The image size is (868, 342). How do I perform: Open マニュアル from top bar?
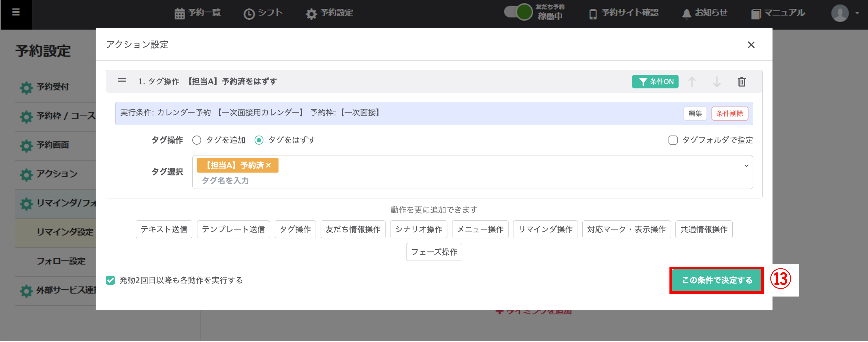point(778,13)
